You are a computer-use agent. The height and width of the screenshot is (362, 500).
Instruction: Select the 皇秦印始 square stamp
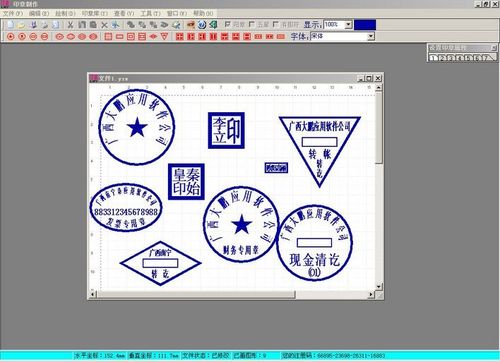186,182
